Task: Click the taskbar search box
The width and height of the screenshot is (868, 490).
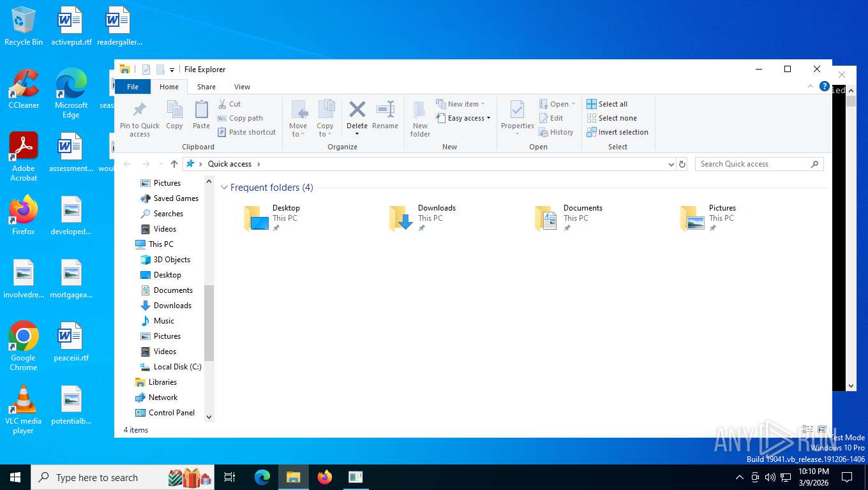Action: click(x=123, y=477)
